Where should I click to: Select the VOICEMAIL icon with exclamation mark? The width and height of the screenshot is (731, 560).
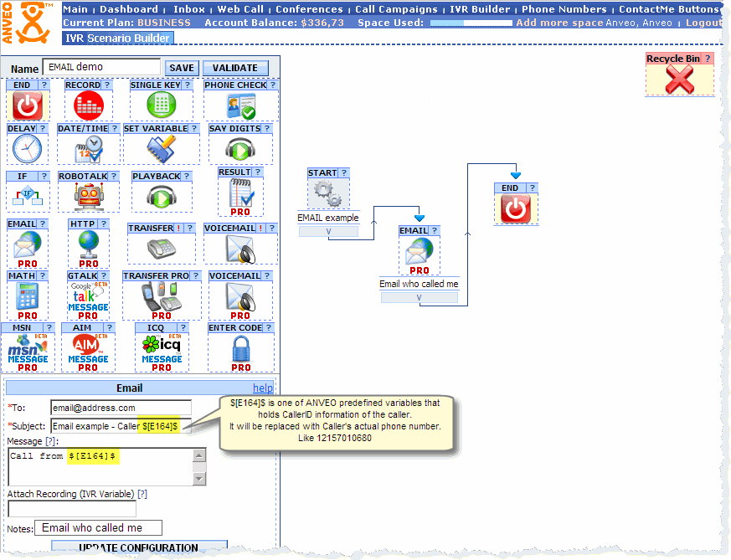240,249
